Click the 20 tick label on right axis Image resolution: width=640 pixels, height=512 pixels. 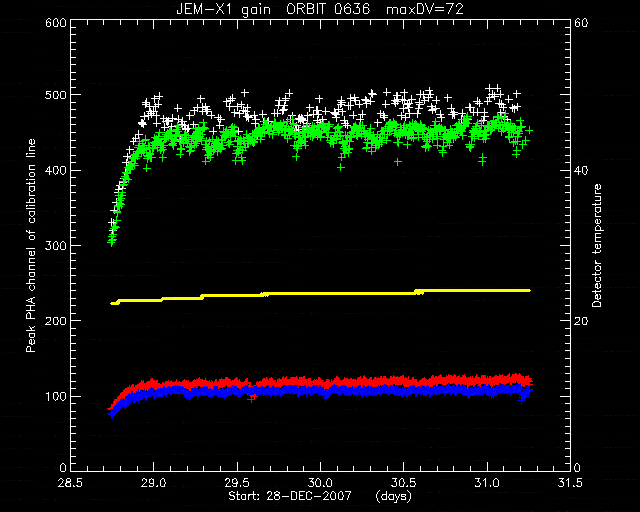pos(581,321)
